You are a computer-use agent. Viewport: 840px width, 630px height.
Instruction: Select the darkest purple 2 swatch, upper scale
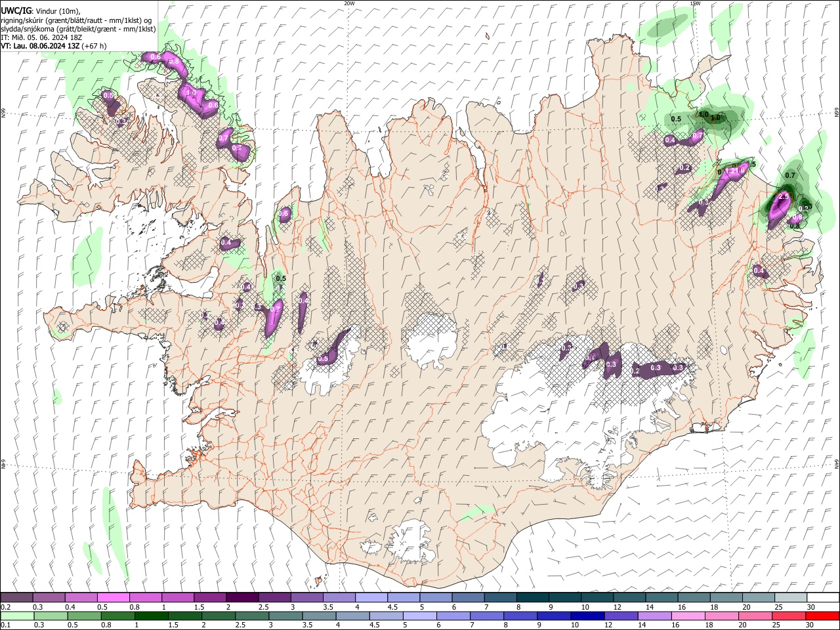point(241,597)
